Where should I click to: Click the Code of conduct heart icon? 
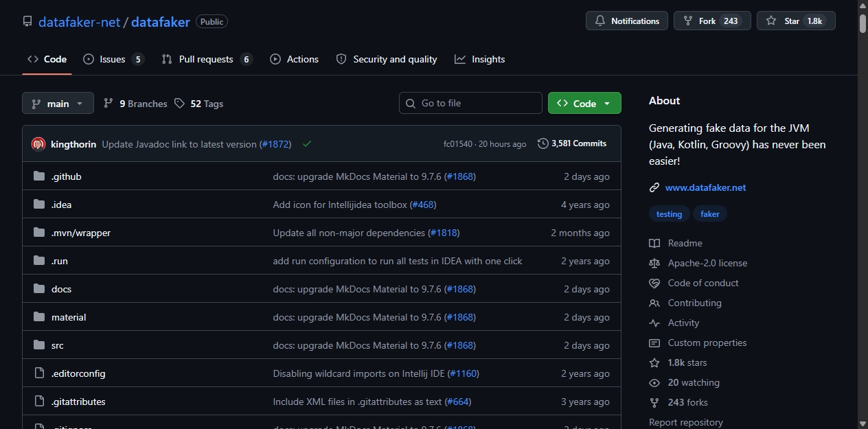click(654, 283)
